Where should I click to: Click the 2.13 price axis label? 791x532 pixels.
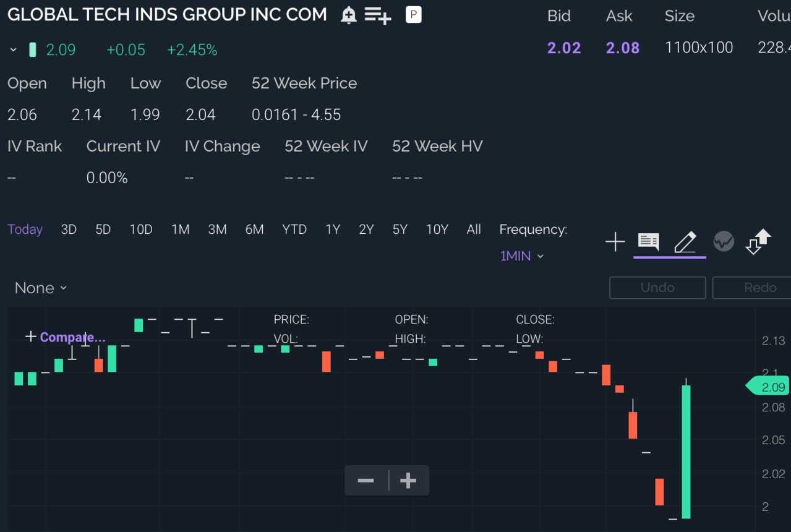point(774,341)
